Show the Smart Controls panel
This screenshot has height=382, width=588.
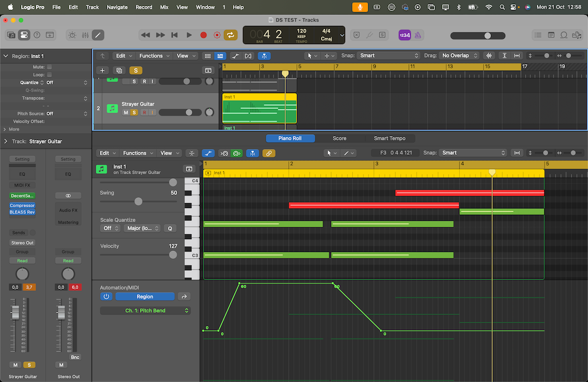click(x=72, y=35)
